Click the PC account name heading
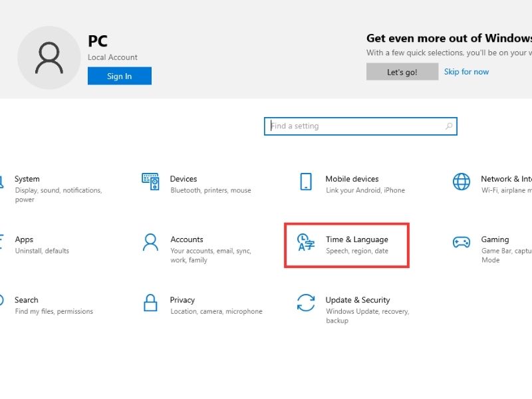Viewport: 532px width, 399px height. [98, 41]
